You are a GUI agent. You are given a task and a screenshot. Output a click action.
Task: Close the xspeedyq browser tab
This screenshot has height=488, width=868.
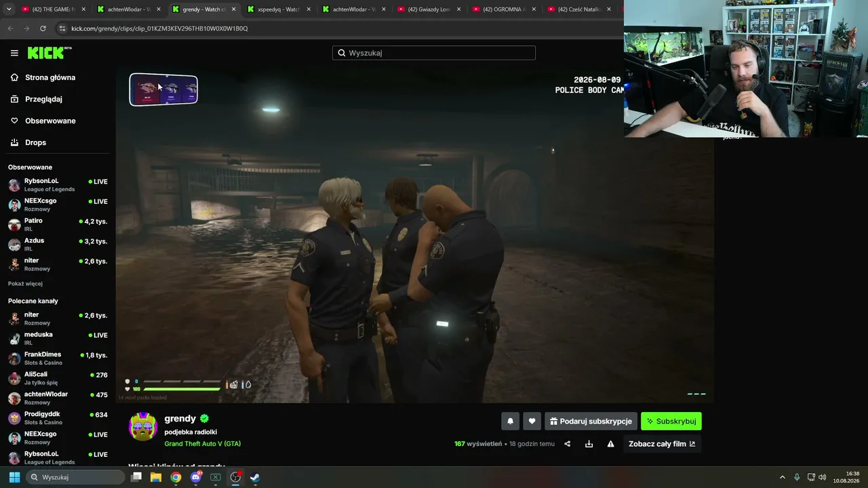(x=309, y=9)
